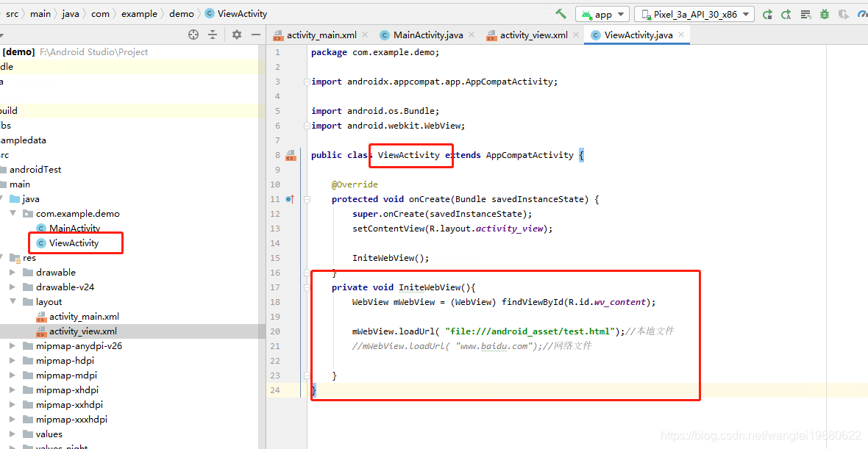
Task: Click override gutter icon on line 11
Action: coord(290,199)
